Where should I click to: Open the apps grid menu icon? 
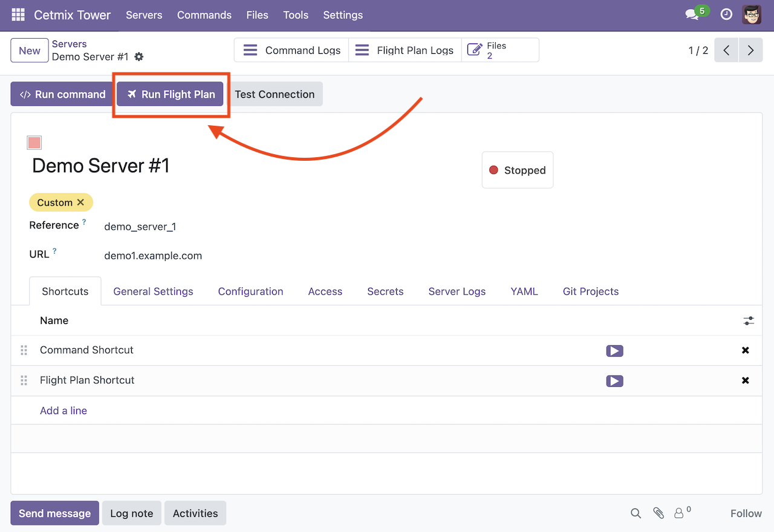pyautogui.click(x=18, y=15)
